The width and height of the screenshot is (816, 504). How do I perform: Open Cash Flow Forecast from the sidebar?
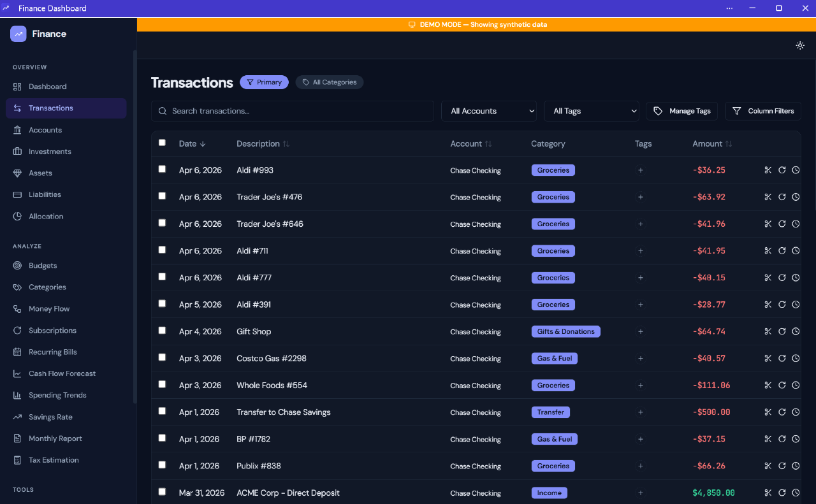(x=62, y=373)
